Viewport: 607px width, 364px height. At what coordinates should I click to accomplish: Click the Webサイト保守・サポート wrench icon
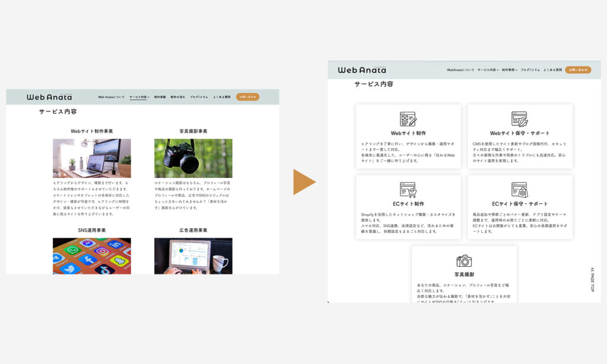519,119
